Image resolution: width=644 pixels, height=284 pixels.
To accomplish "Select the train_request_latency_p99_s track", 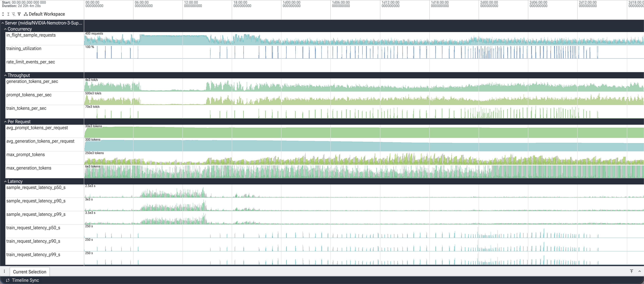I will coord(33,255).
